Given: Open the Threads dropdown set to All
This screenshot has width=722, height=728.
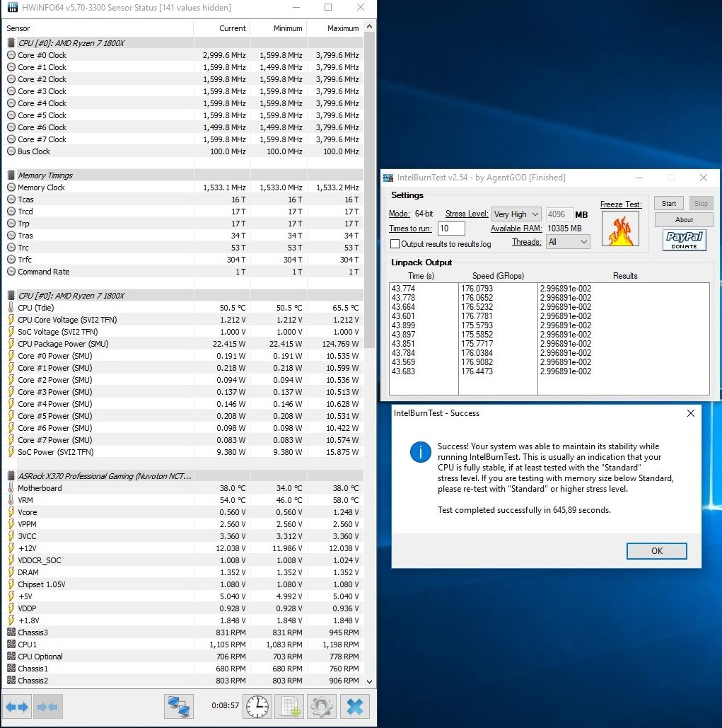Looking at the screenshot, I should pos(568,242).
